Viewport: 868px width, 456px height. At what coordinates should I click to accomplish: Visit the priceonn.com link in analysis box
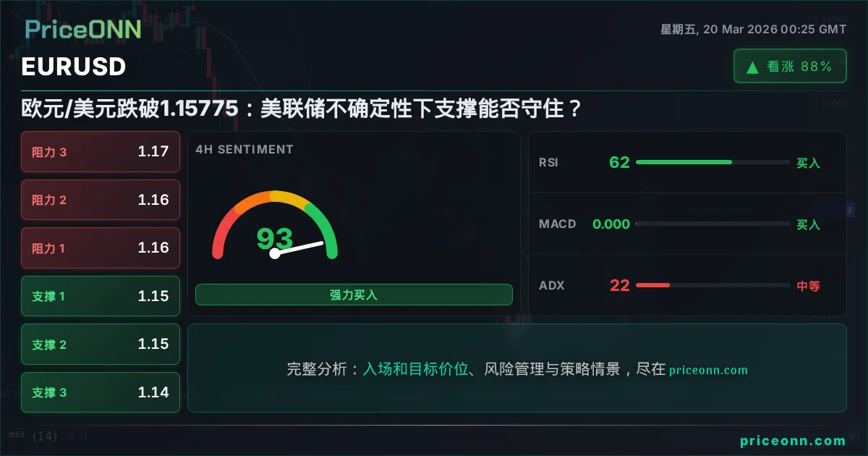pyautogui.click(x=708, y=370)
